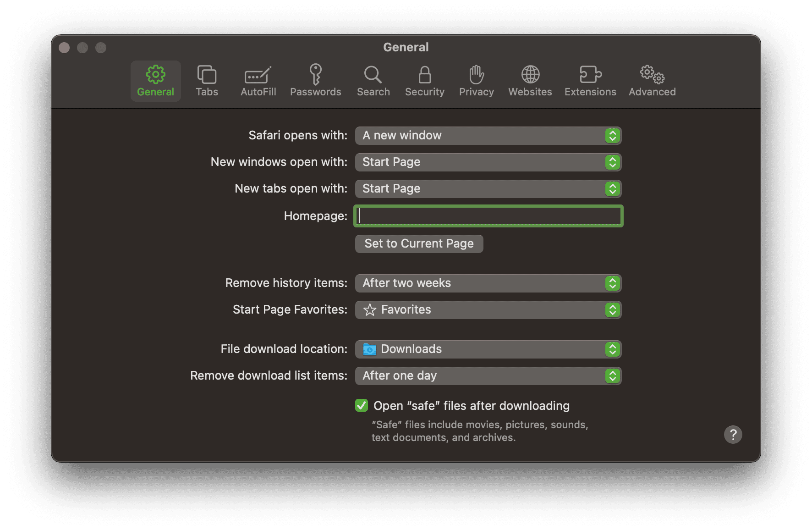Viewport: 812px width, 530px height.
Task: Open Advanced preferences with gears icon
Action: (652, 81)
